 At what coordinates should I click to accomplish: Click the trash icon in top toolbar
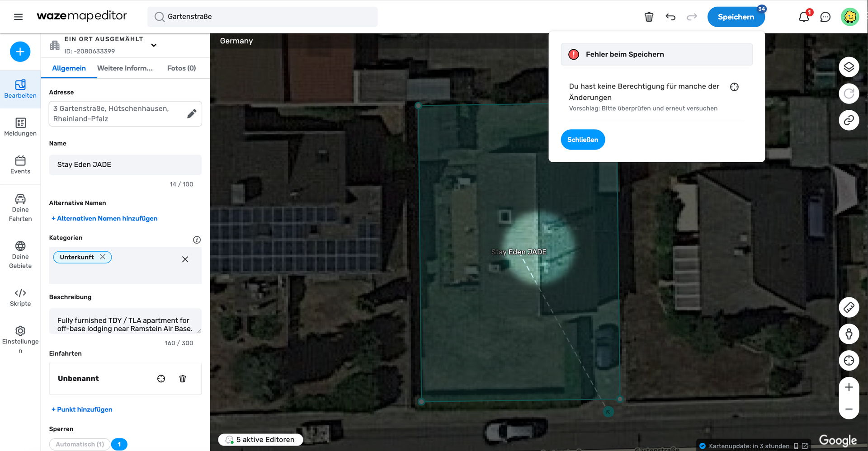[649, 17]
